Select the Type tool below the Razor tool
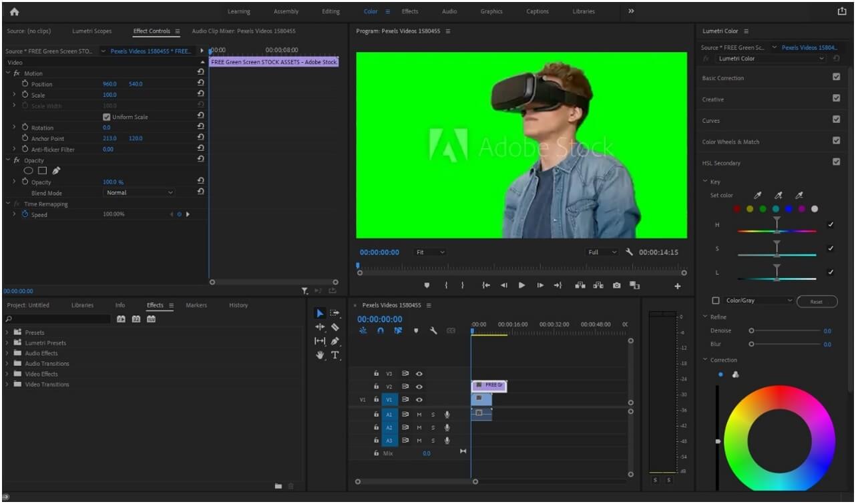 (x=336, y=355)
